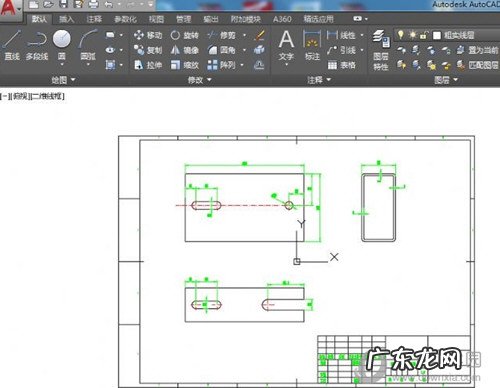Image resolution: width=500 pixels, height=388 pixels.
Task: Click the Layer Isolate icon in Layers panel
Action: point(416,50)
